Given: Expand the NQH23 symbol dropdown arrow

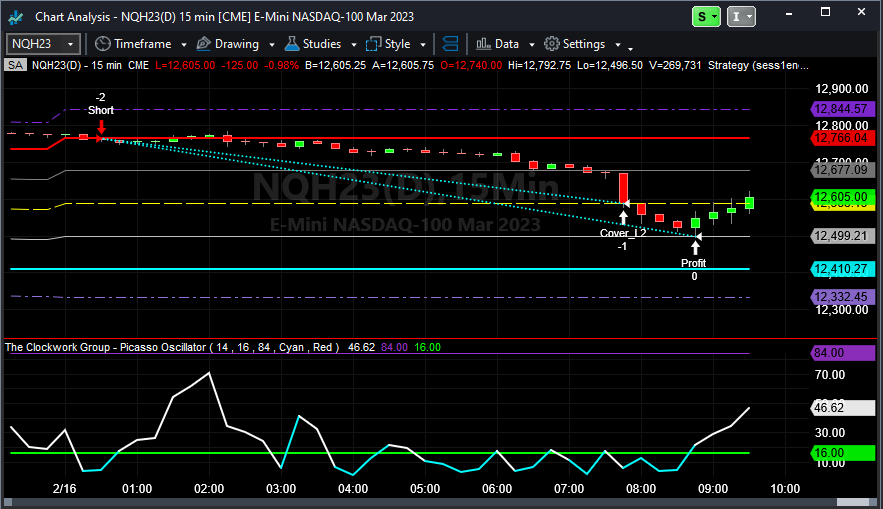Looking at the screenshot, I should [x=70, y=44].
